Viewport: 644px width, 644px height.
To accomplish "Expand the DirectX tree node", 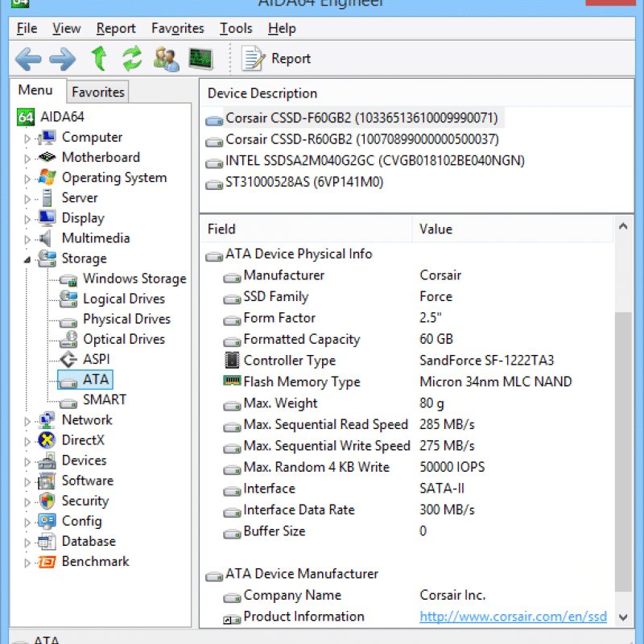I will click(x=27, y=441).
